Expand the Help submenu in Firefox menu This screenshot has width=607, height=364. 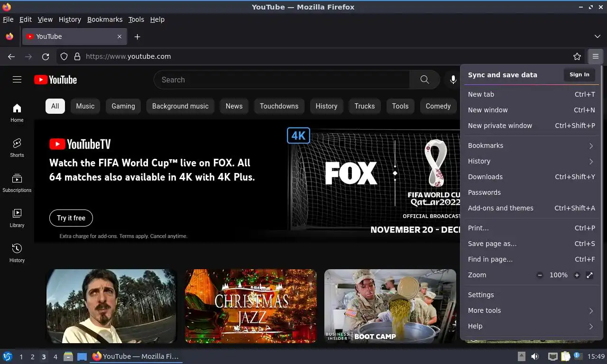tap(531, 326)
